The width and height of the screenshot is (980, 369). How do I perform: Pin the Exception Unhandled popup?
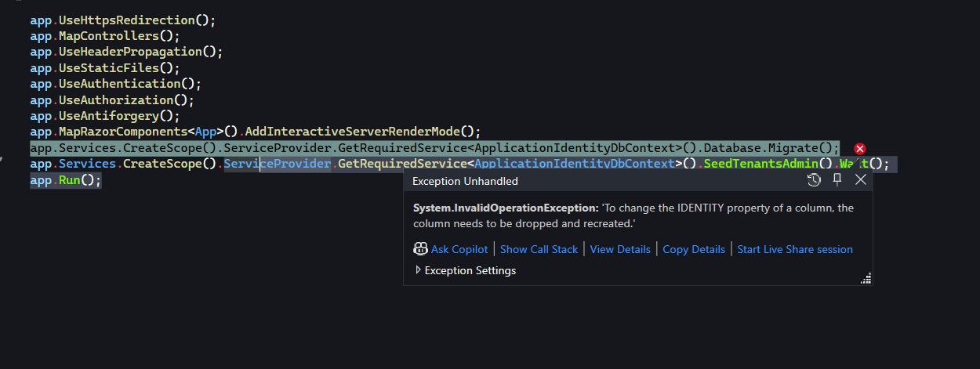coord(837,180)
